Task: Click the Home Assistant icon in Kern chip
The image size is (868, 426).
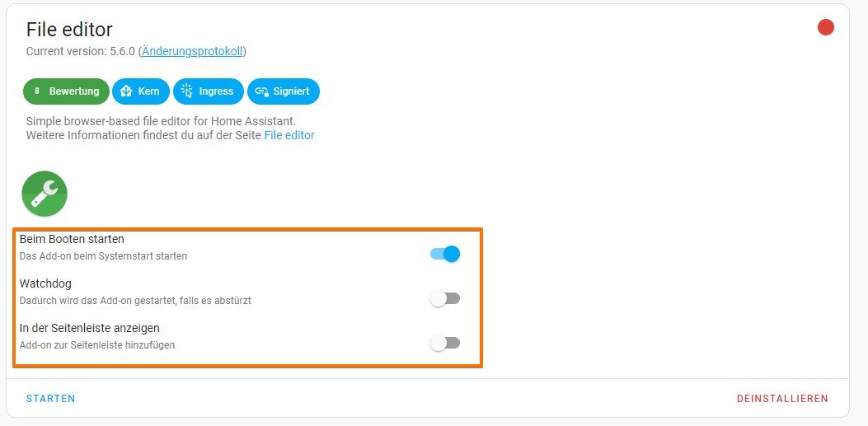Action: pyautogui.click(x=126, y=91)
